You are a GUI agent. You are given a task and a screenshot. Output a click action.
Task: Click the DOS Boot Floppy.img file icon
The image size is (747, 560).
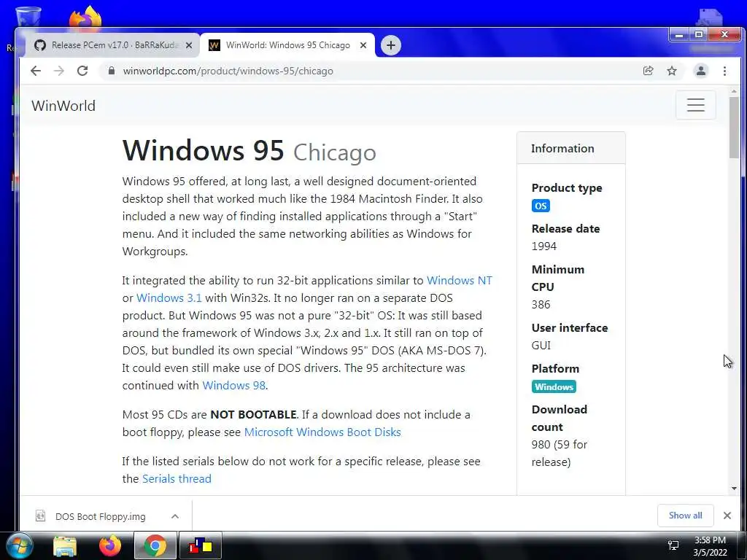coord(41,516)
